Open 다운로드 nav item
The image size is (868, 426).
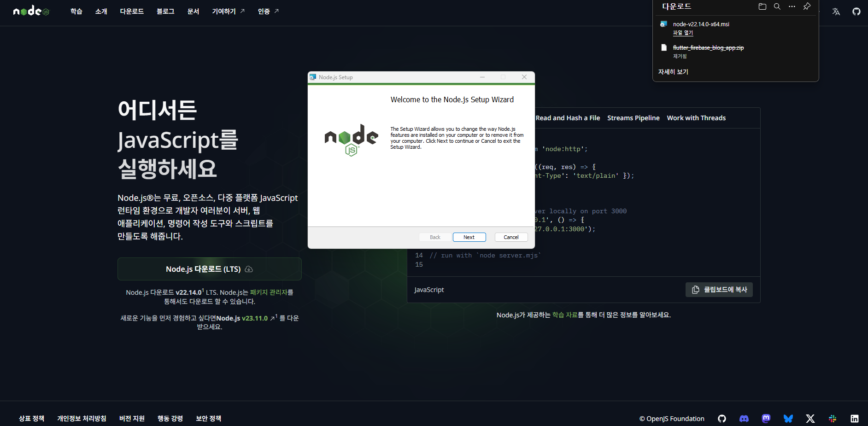point(132,12)
